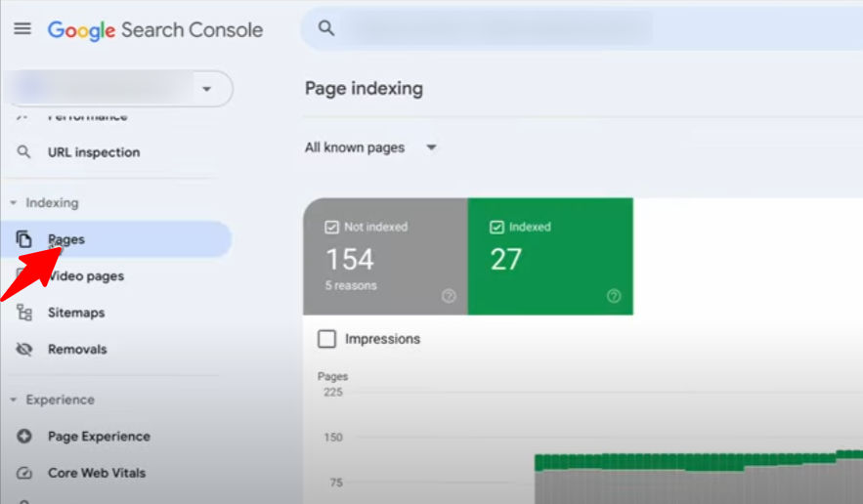This screenshot has width=863, height=504.
Task: Click the 225 axis label in chart
Action: click(333, 393)
